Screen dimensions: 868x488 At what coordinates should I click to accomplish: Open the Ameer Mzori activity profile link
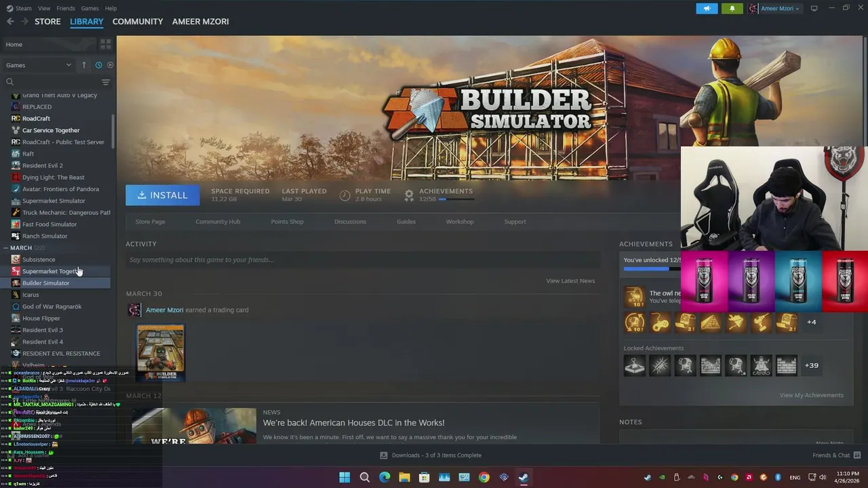coord(164,310)
